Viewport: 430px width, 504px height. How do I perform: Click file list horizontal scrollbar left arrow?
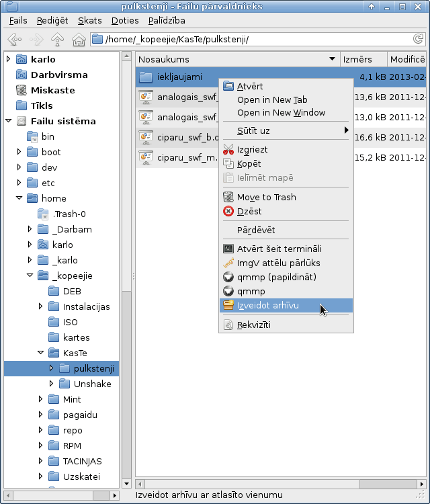[x=140, y=484]
